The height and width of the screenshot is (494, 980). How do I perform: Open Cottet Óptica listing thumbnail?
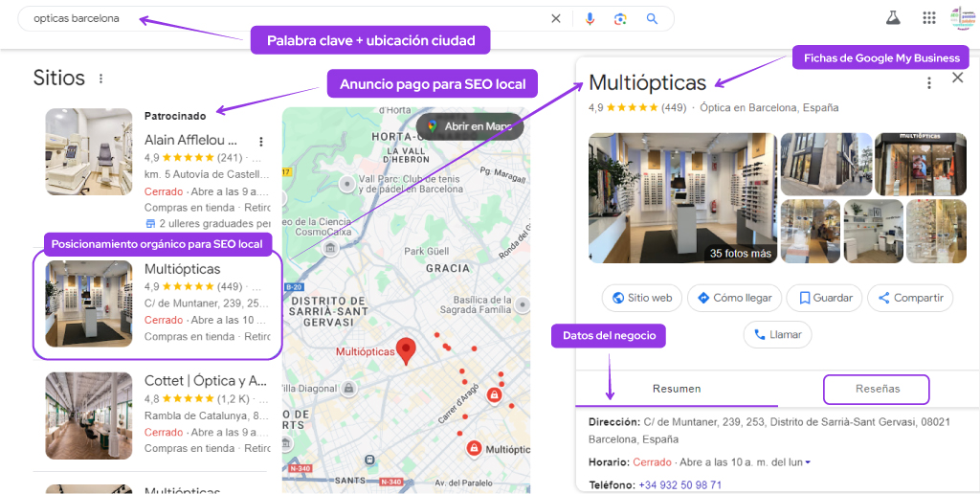89,415
